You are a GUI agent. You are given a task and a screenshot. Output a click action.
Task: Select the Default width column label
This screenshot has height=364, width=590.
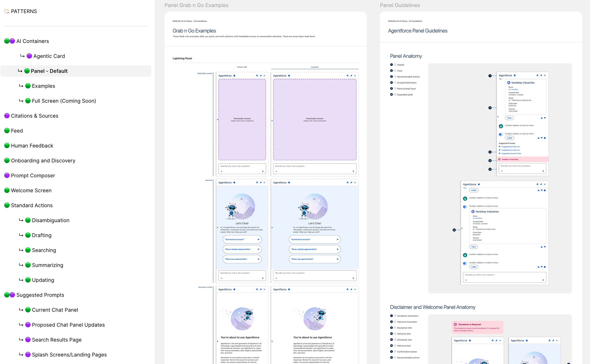pyautogui.click(x=242, y=67)
